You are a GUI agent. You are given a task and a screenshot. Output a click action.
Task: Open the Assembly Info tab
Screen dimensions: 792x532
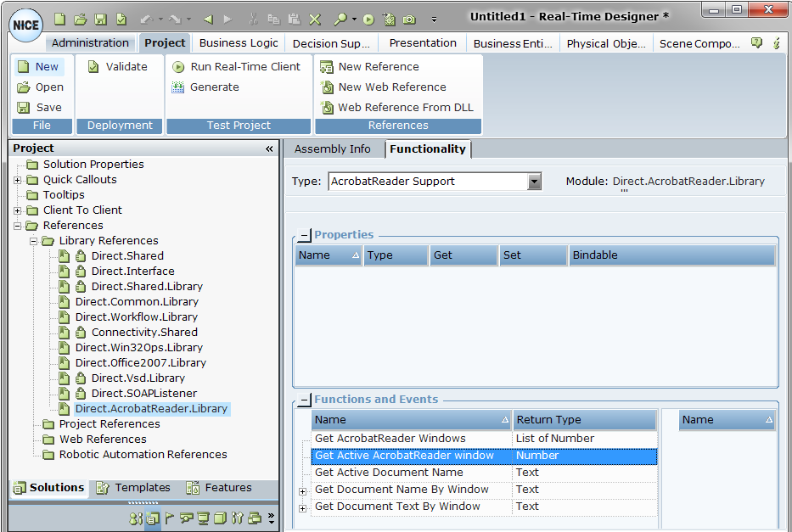click(x=332, y=149)
